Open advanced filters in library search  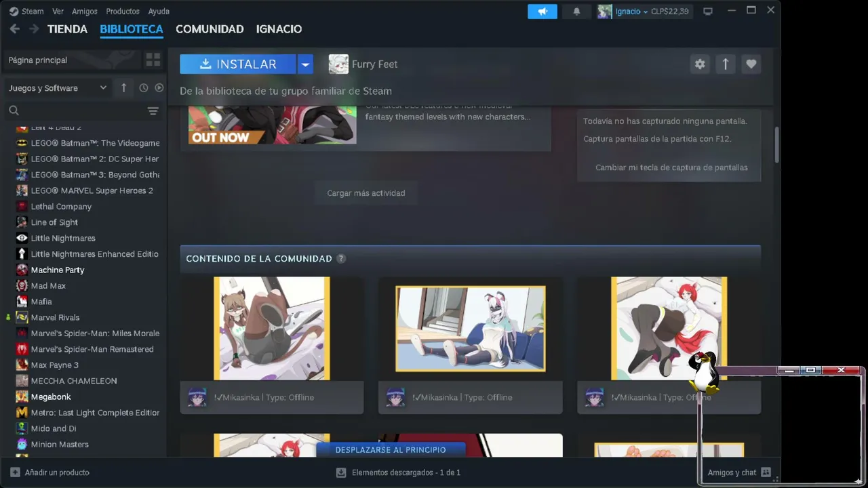click(153, 110)
